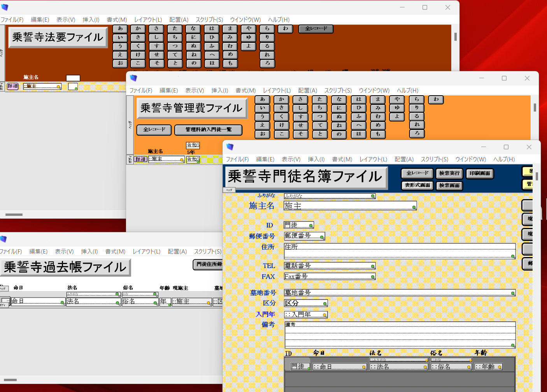Close the 法要ファイル window
Screen dimensions: 547x392
(448, 7)
